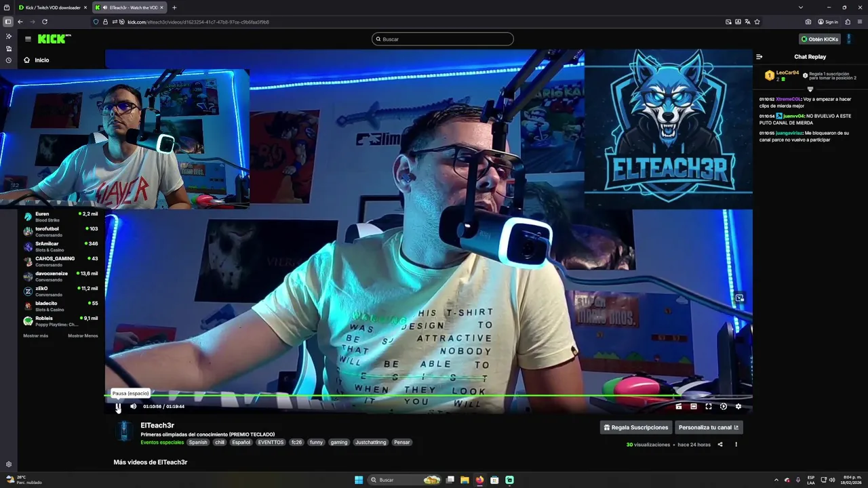Click Mostrar Menos in sidebar
Screen dimensions: 868x488
(x=83, y=335)
